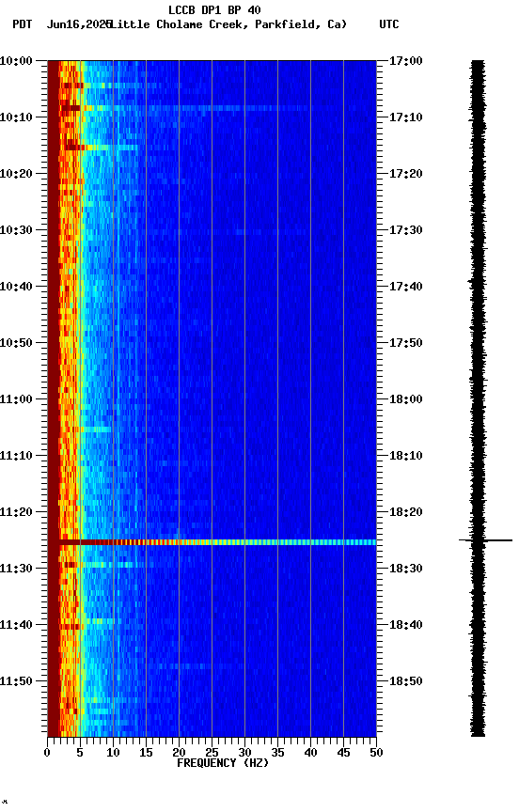Click the "35" frequency axis label
The image size is (519, 812).
pyautogui.click(x=277, y=753)
